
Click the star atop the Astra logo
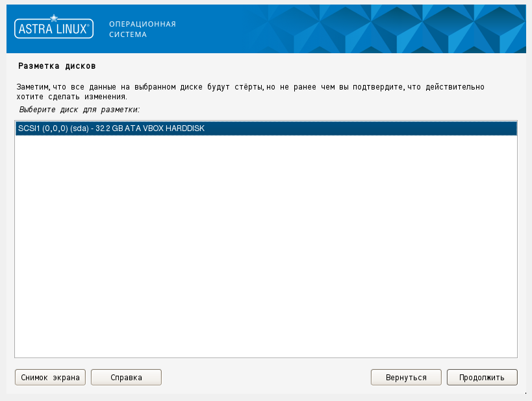coord(54,18)
